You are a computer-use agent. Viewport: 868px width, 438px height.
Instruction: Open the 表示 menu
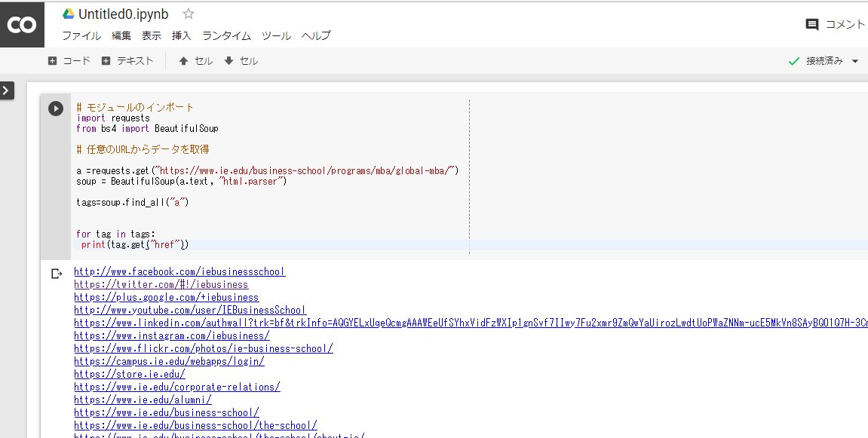pos(151,36)
